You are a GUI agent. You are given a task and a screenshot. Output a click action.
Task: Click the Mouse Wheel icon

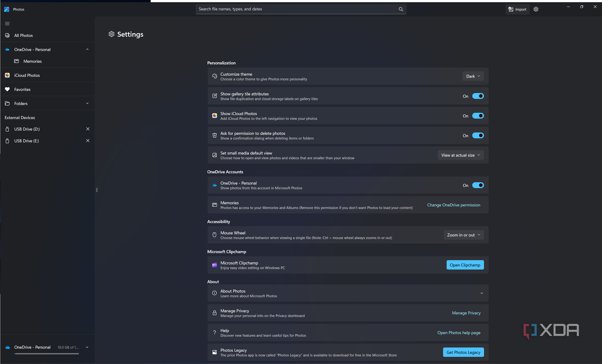pyautogui.click(x=215, y=235)
